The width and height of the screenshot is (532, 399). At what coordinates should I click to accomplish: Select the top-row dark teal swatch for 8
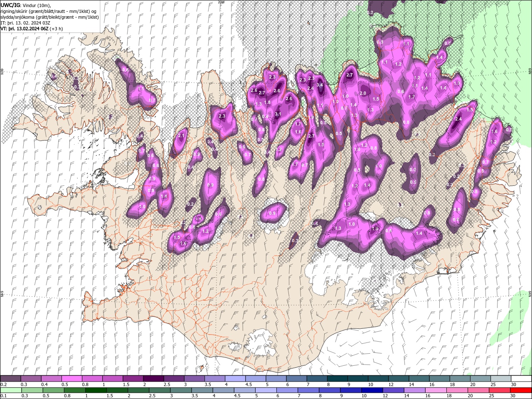(x=337, y=379)
